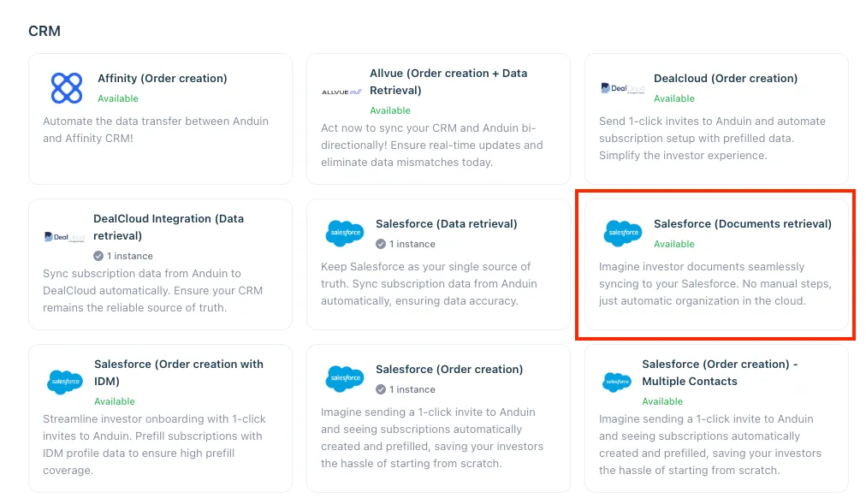Click Available status under Allvue
Image resolution: width=866 pixels, height=504 pixels.
click(x=390, y=110)
